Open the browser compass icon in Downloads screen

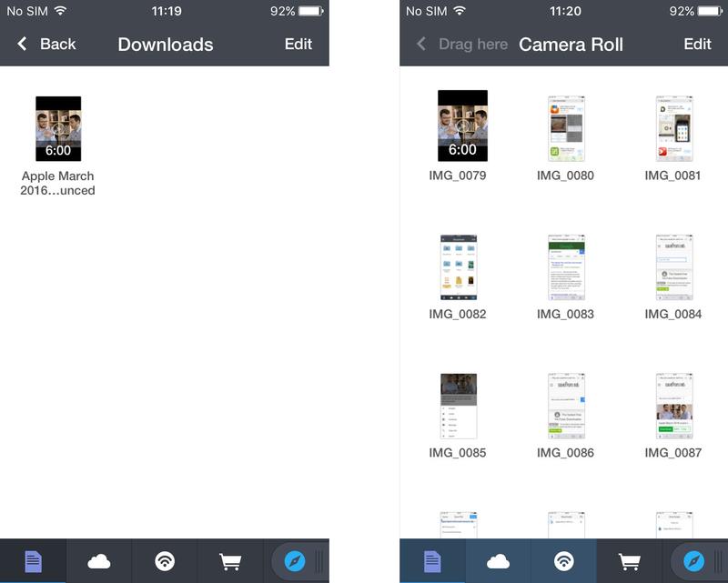[x=294, y=561]
